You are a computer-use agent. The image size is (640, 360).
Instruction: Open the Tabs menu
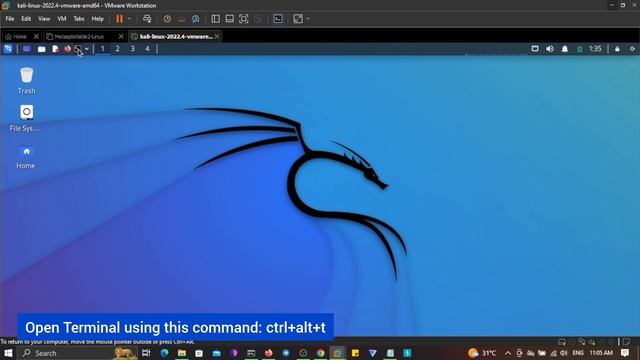click(x=79, y=19)
